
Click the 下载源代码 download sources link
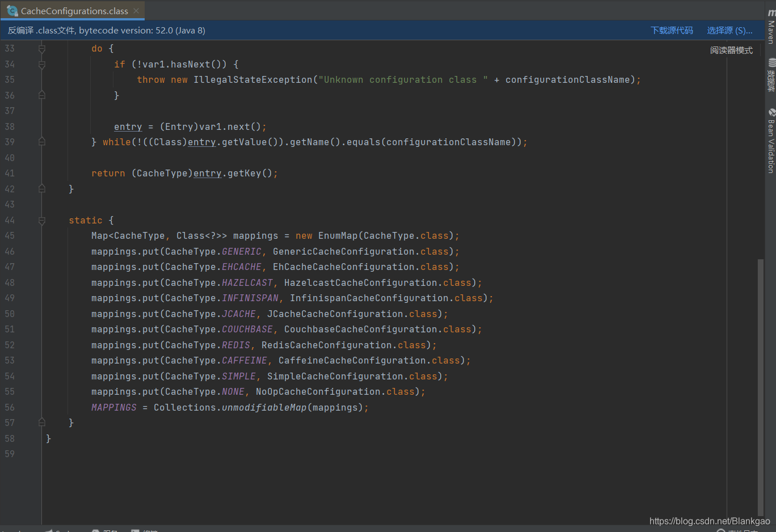click(672, 31)
